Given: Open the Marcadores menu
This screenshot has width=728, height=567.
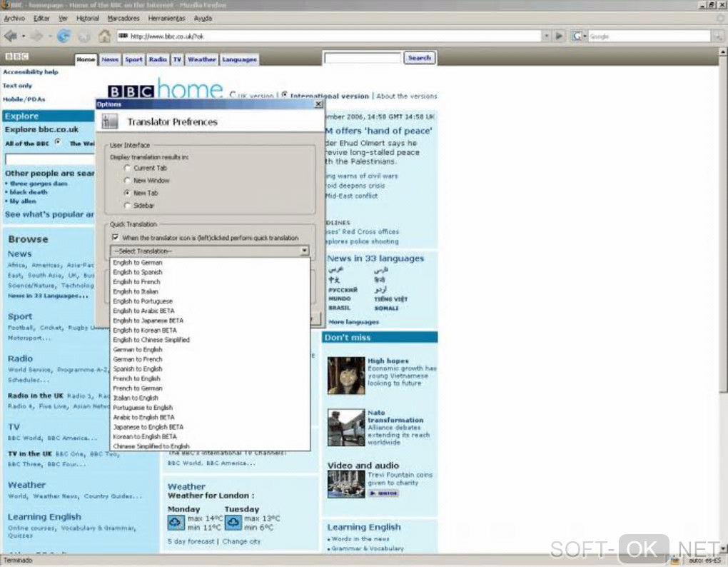Looking at the screenshot, I should pos(123,18).
